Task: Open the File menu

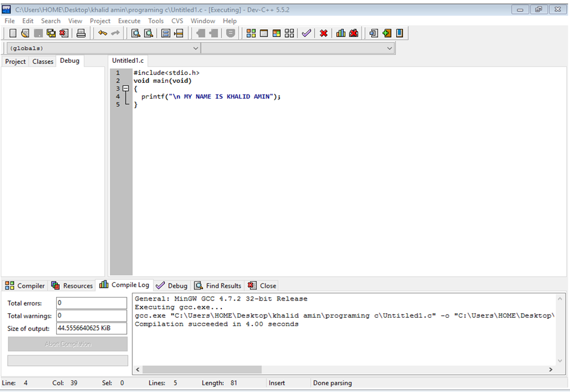Action: tap(10, 21)
